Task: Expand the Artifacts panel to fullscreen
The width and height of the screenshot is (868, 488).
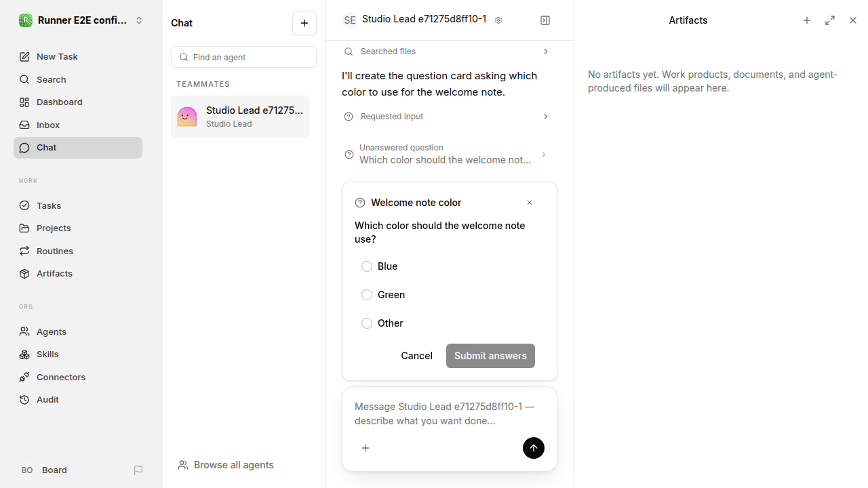Action: tap(830, 20)
